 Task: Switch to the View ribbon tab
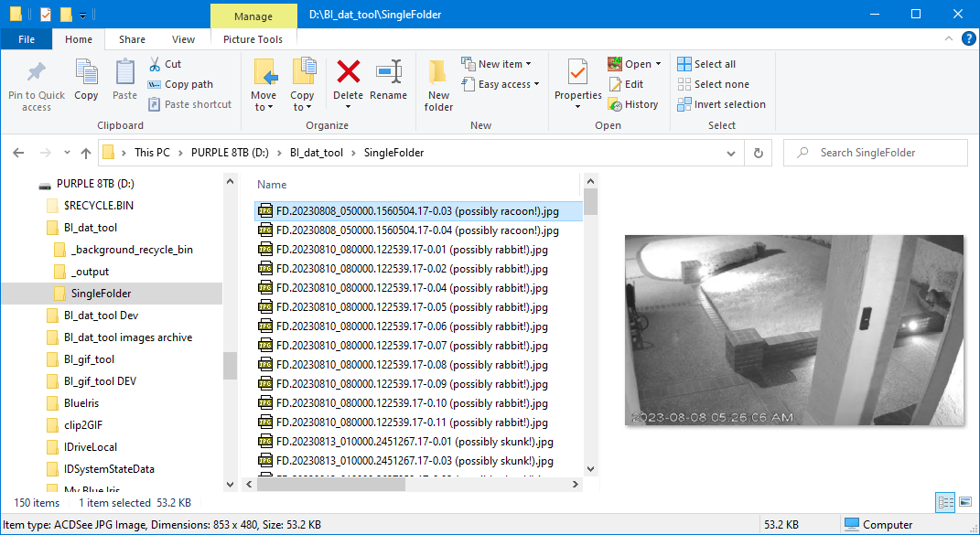pyautogui.click(x=183, y=39)
